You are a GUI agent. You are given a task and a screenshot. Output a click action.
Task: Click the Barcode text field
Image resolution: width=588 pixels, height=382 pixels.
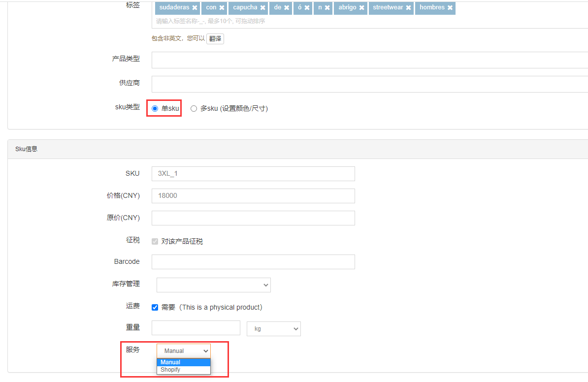click(x=253, y=262)
